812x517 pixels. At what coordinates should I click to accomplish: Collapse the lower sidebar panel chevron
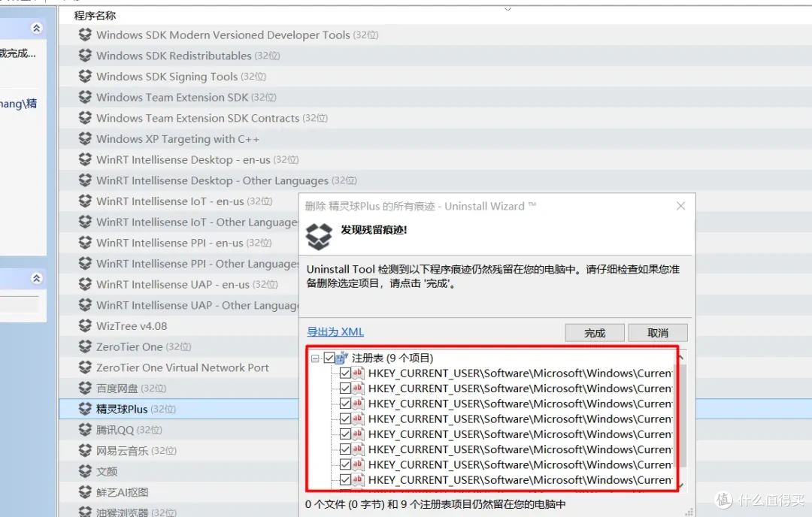click(36, 279)
